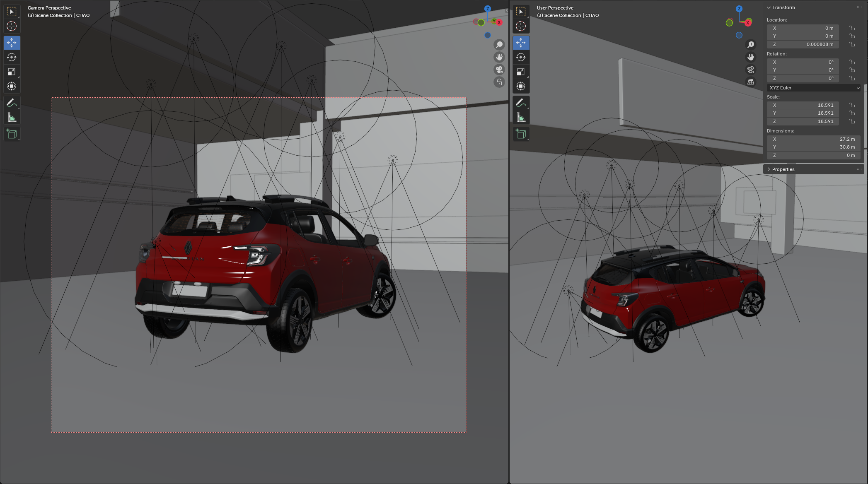Click the pan hand icon in left viewport

click(x=499, y=57)
